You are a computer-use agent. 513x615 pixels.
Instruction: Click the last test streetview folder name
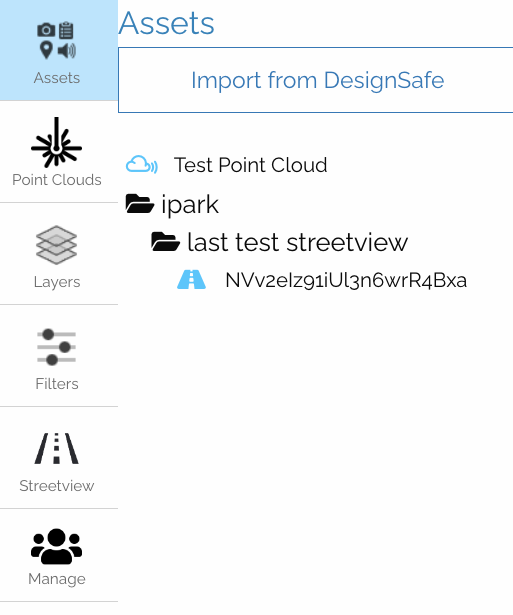click(298, 242)
